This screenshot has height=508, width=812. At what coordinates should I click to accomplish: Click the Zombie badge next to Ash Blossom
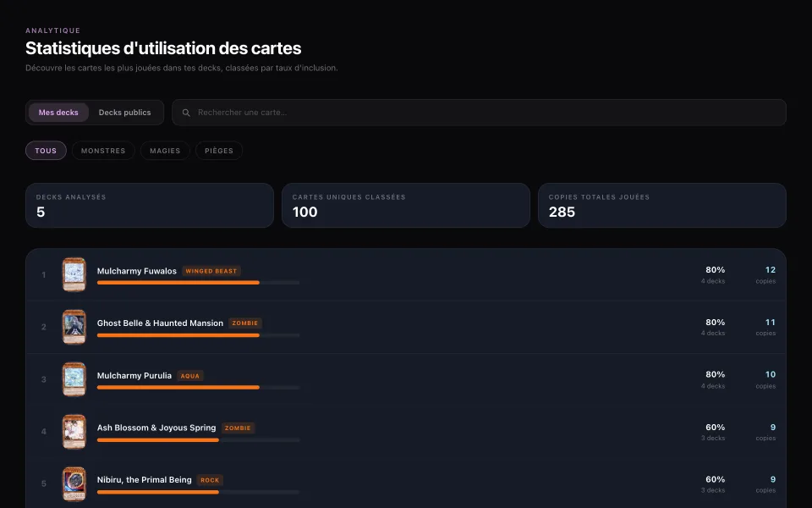[238, 428]
